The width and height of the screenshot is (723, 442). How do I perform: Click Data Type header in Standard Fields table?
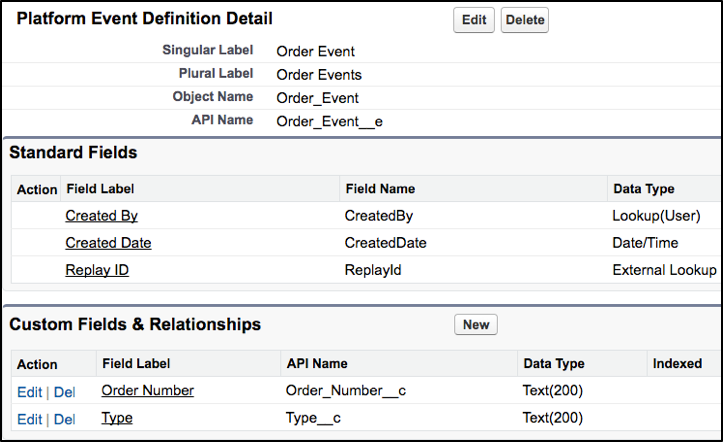[644, 189]
